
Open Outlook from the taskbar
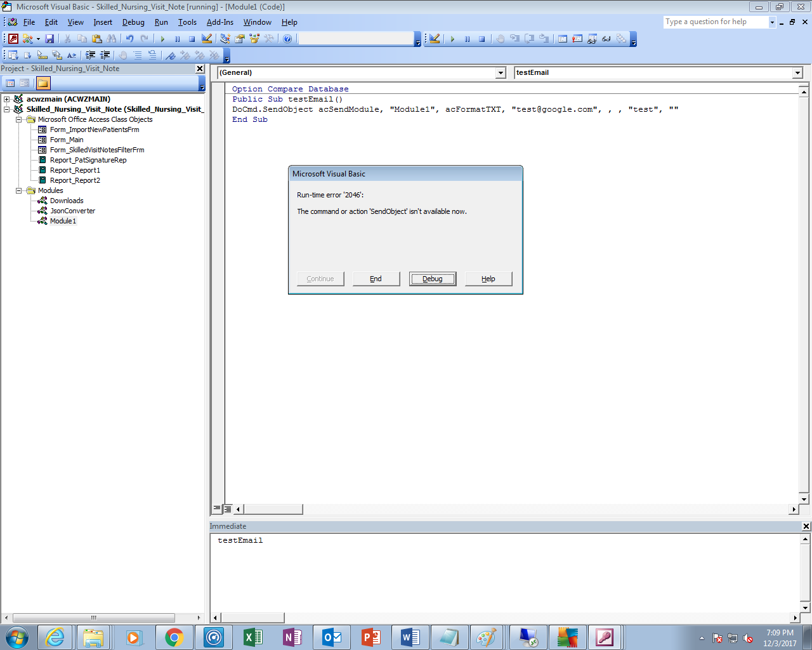(332, 637)
